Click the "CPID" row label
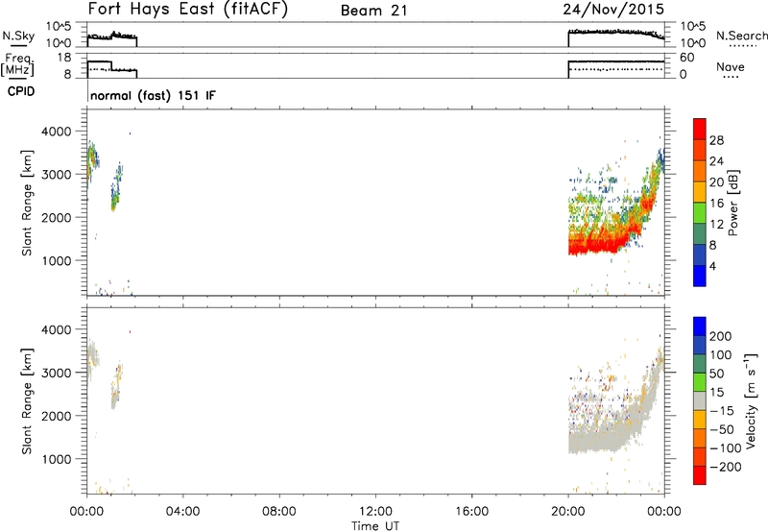 21,91
